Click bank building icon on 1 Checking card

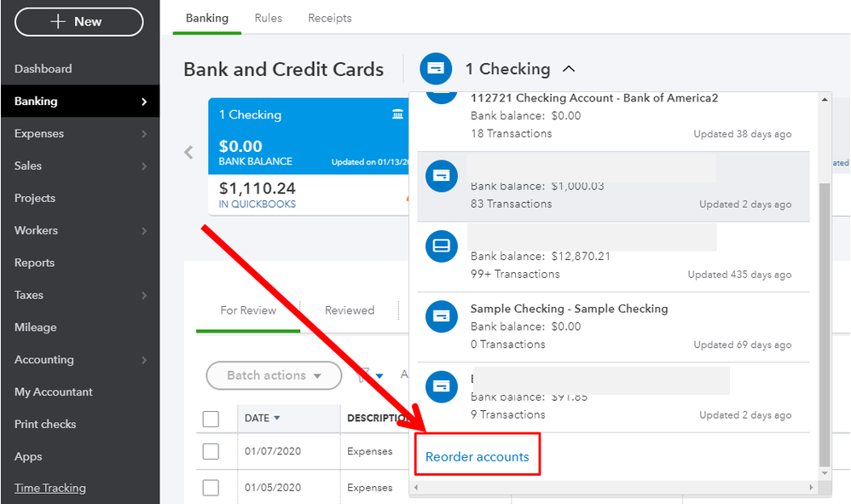click(x=398, y=114)
